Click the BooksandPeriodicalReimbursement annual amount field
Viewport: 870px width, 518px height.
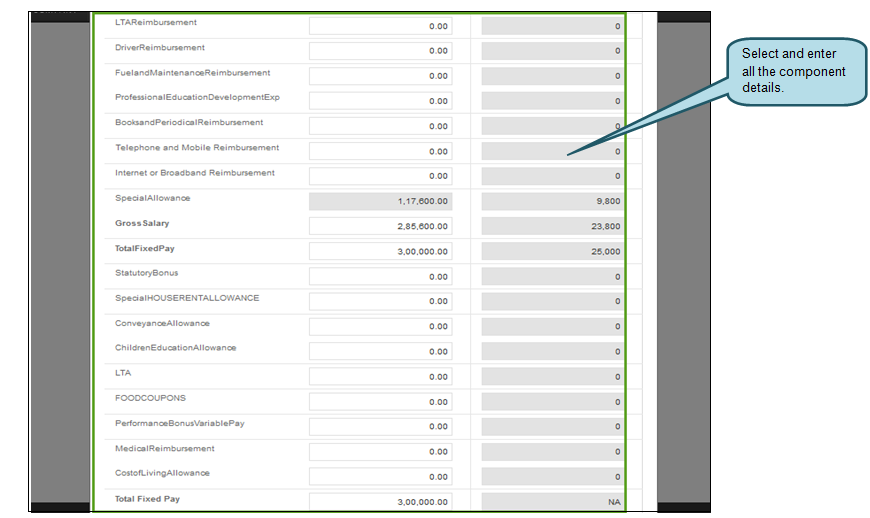(x=381, y=126)
